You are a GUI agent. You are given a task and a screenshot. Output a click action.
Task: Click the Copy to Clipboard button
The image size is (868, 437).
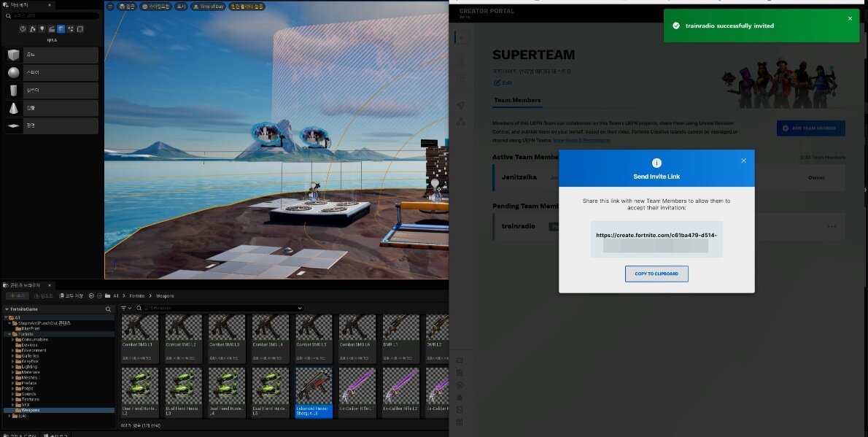pos(656,274)
